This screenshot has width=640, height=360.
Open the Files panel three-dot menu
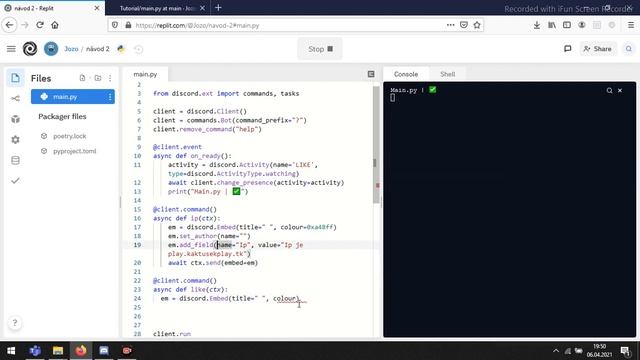tap(110, 78)
